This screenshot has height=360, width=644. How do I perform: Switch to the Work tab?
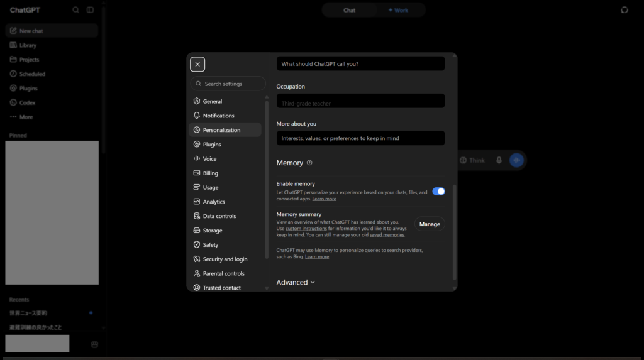[x=398, y=10]
